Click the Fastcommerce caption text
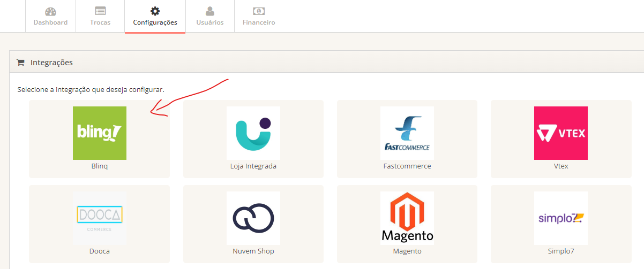Viewport: 644px width, 269px height. (407, 166)
